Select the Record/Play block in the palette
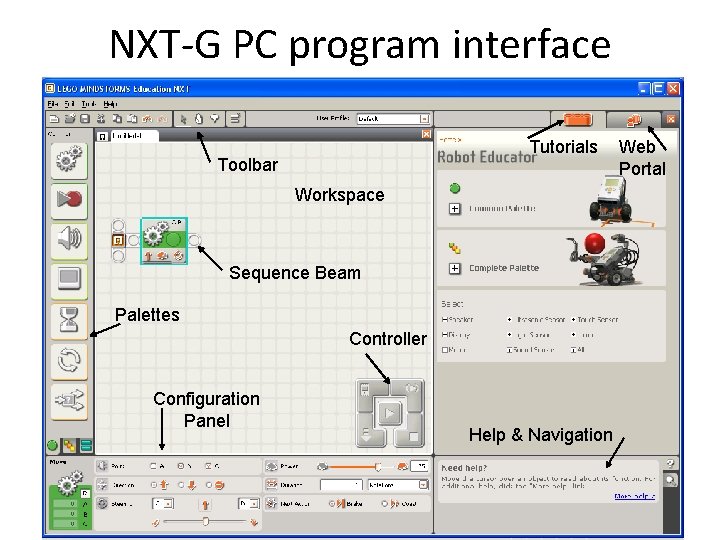The image size is (720, 540). [69, 200]
